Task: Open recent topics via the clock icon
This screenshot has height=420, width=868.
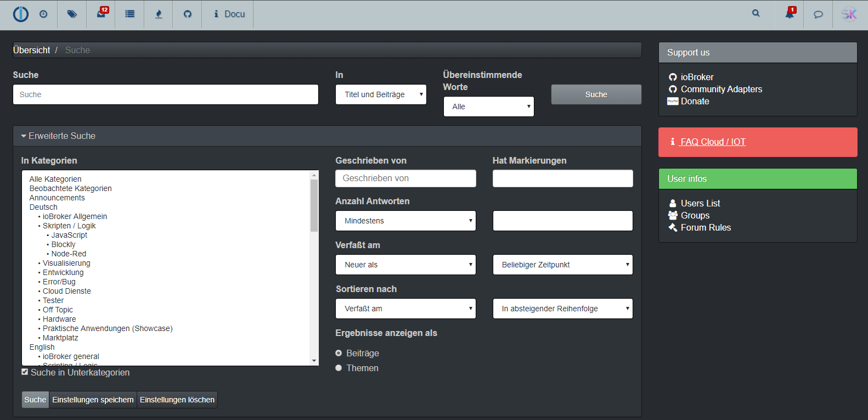Action: (43, 14)
